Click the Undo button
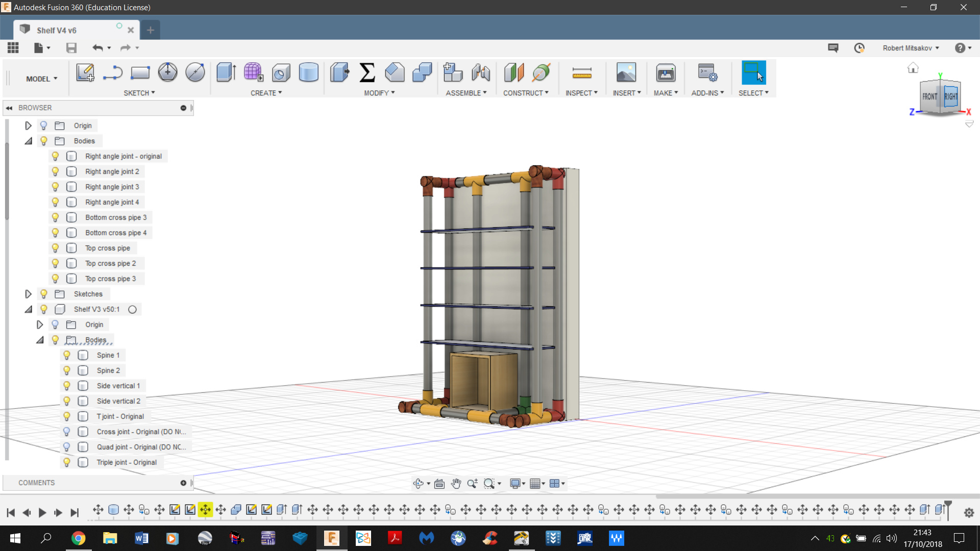This screenshot has width=980, height=551. tap(97, 48)
